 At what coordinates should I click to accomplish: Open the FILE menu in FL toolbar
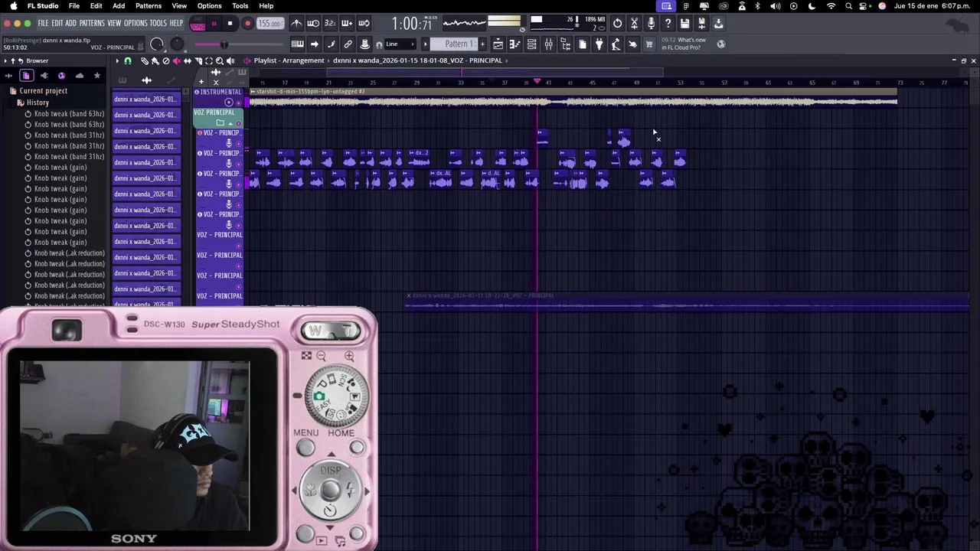[x=43, y=23]
